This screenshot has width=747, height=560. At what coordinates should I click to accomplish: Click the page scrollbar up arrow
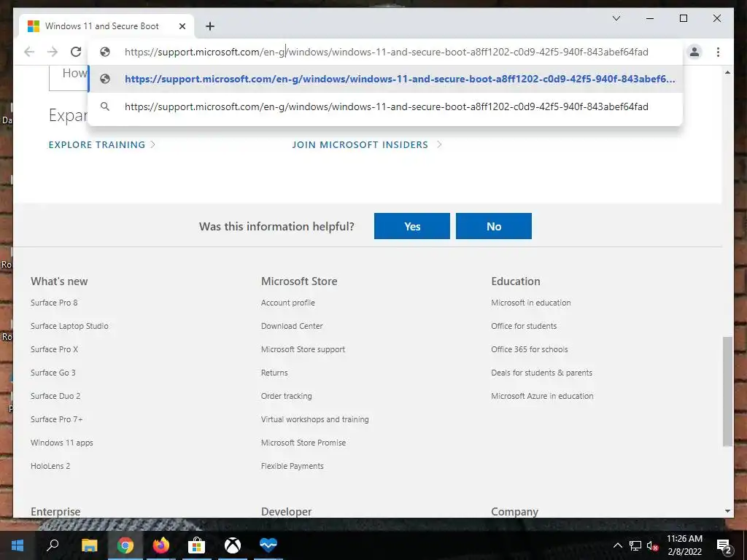(727, 72)
